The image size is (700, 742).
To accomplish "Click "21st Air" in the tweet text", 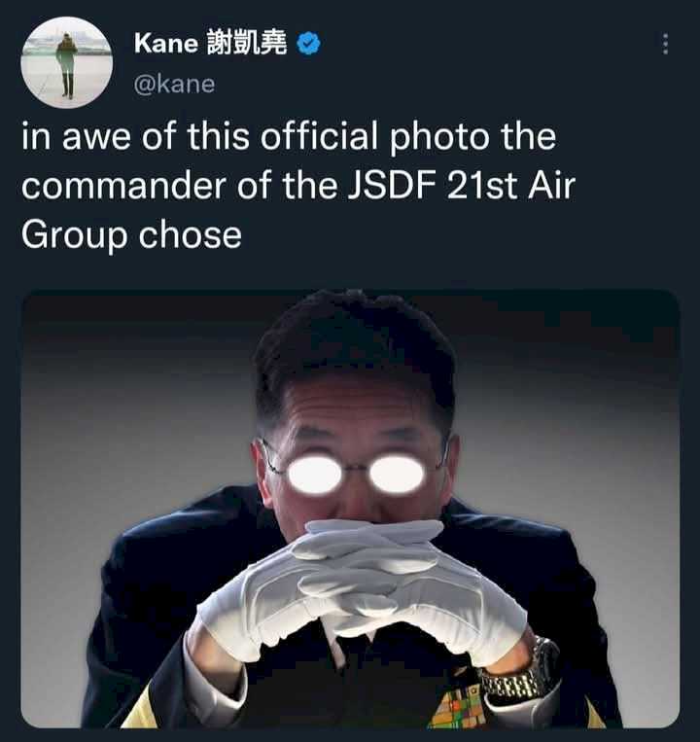I will [510, 185].
